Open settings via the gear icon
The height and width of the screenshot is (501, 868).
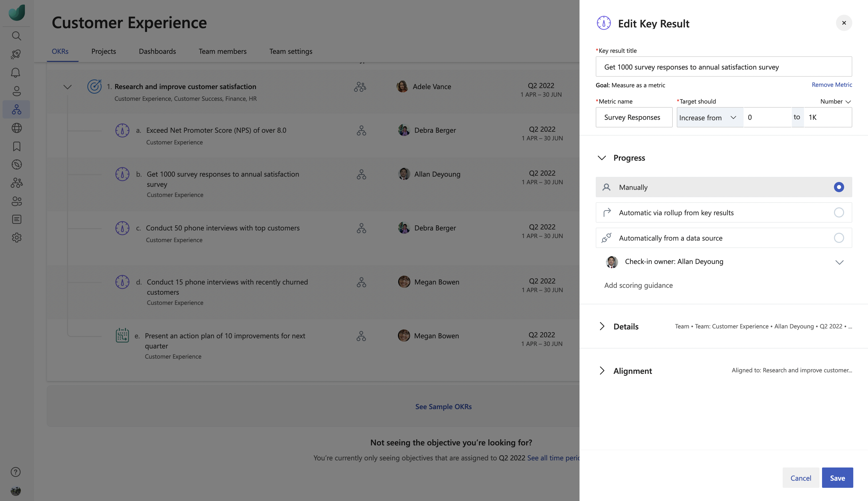tap(16, 237)
